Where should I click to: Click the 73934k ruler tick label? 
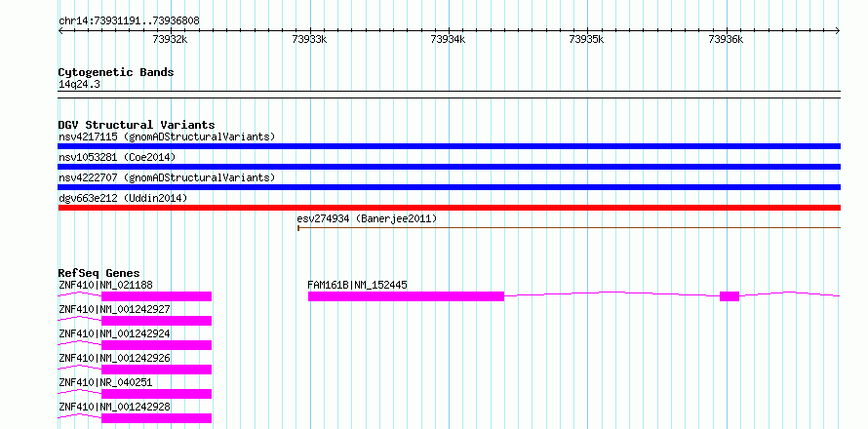tap(448, 39)
